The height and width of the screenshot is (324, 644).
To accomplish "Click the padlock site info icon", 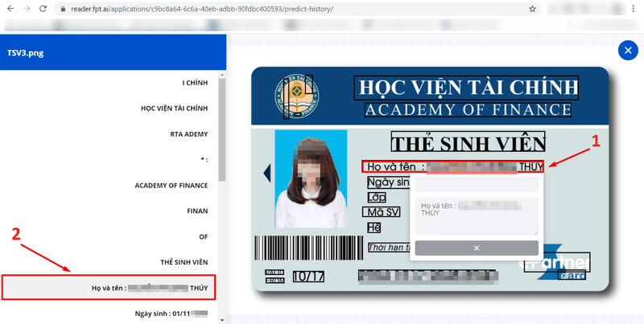I will (63, 9).
